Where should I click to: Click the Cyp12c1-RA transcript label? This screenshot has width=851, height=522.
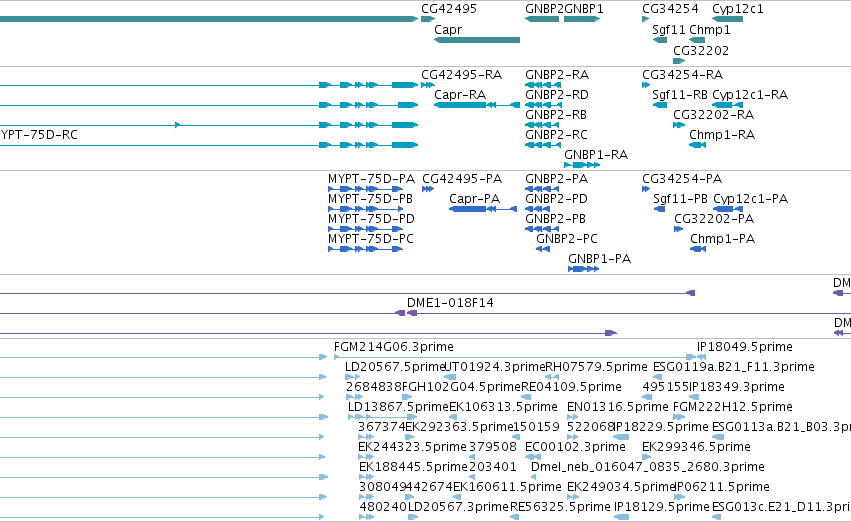pos(750,95)
